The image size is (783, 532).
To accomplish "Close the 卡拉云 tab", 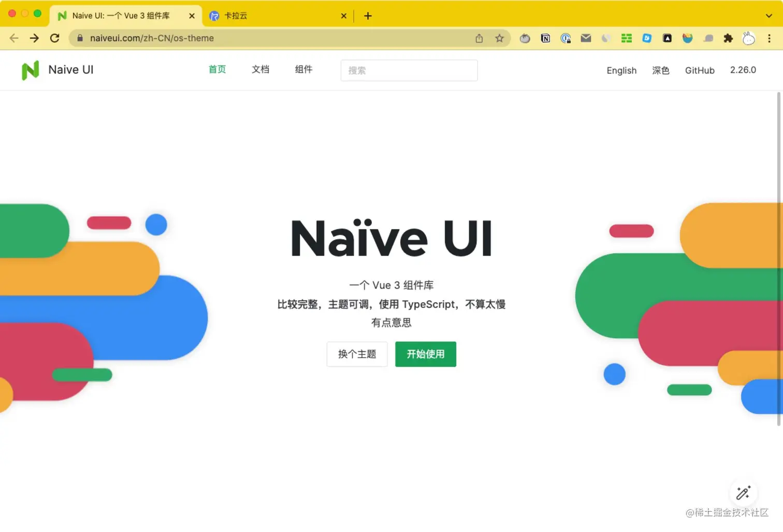I will point(343,16).
